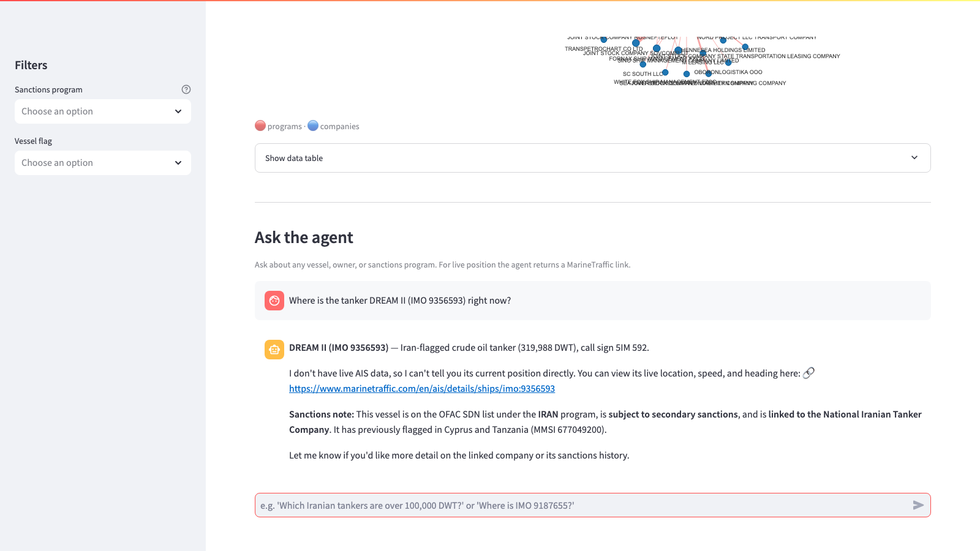Click the 'TRANSPETROCHART CO LTD' graph label
The height and width of the screenshot is (551, 980).
604,49
